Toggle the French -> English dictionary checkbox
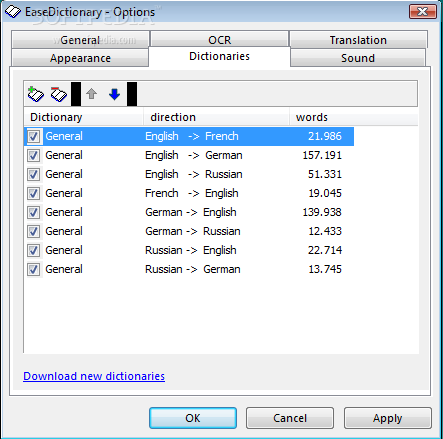The height and width of the screenshot is (439, 443). coord(33,193)
